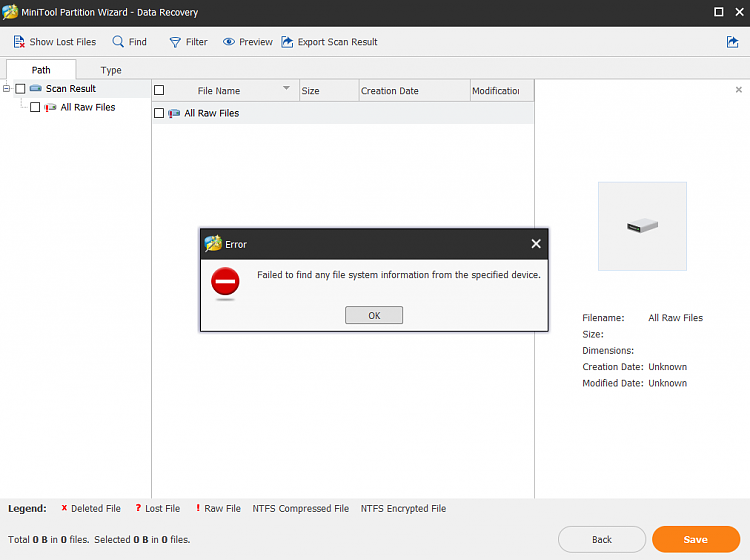Click All Raw Files icon in tree
This screenshot has width=750, height=560.
(50, 107)
